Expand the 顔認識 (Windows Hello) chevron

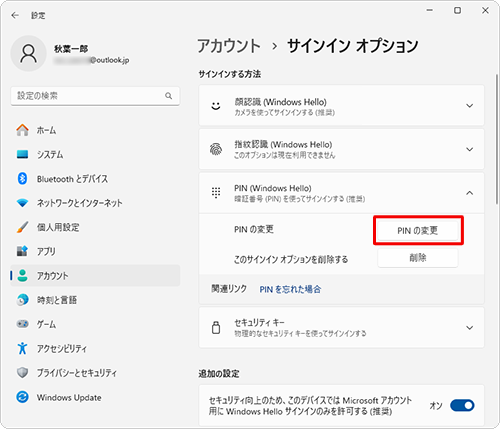pyautogui.click(x=469, y=106)
